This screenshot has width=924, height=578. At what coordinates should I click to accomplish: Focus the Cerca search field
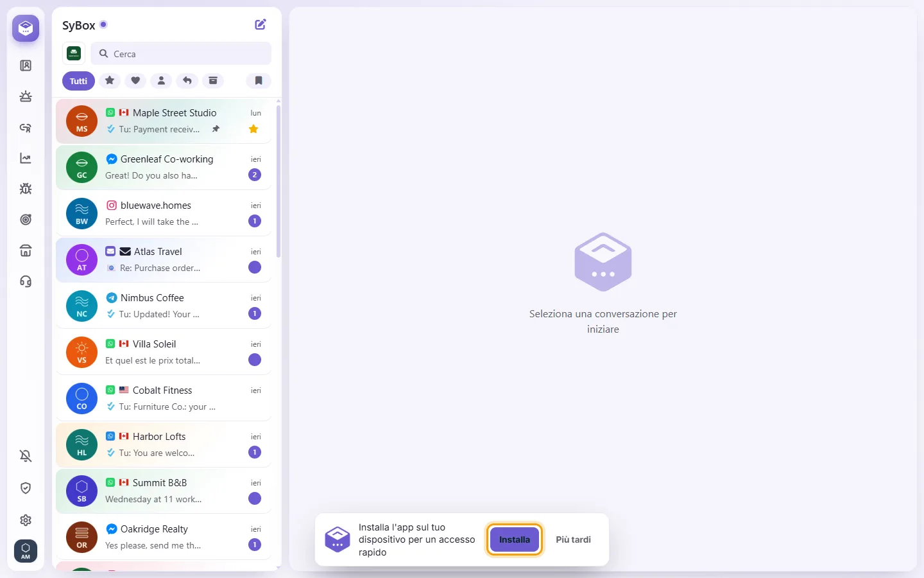pos(181,53)
